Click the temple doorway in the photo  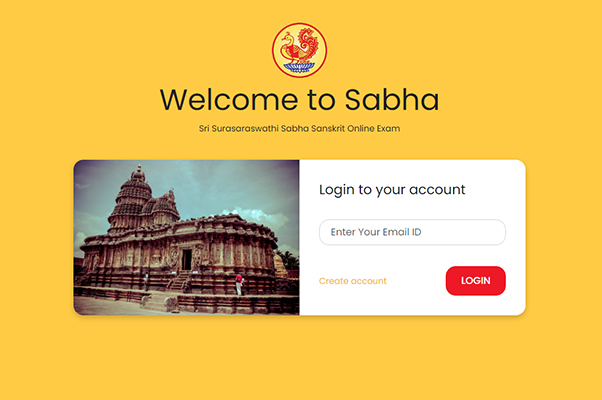point(187,260)
